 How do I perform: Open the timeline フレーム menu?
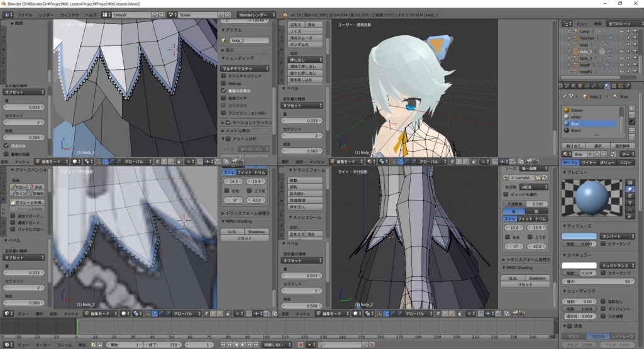click(x=64, y=345)
